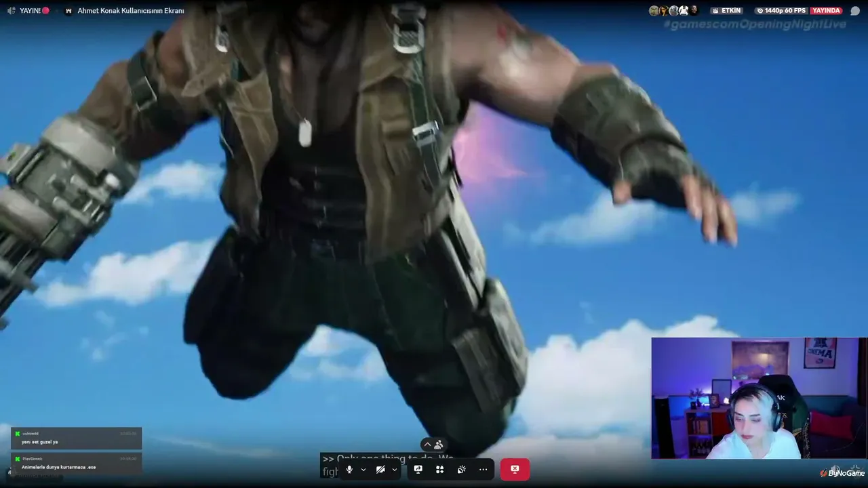868x488 pixels.
Task: Click the viewer avatars group at top
Action: (x=673, y=11)
